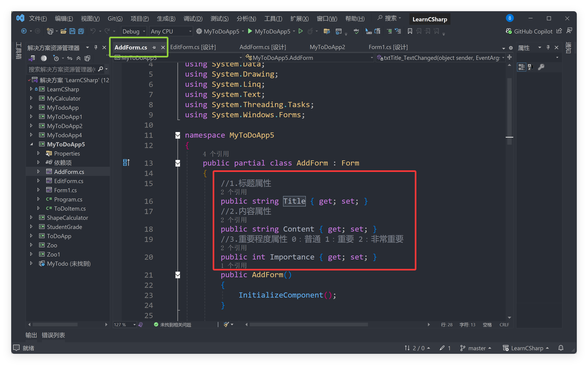This screenshot has width=588, height=365.
Task: Click the editor vertical scrollbar thumb
Action: [x=509, y=111]
